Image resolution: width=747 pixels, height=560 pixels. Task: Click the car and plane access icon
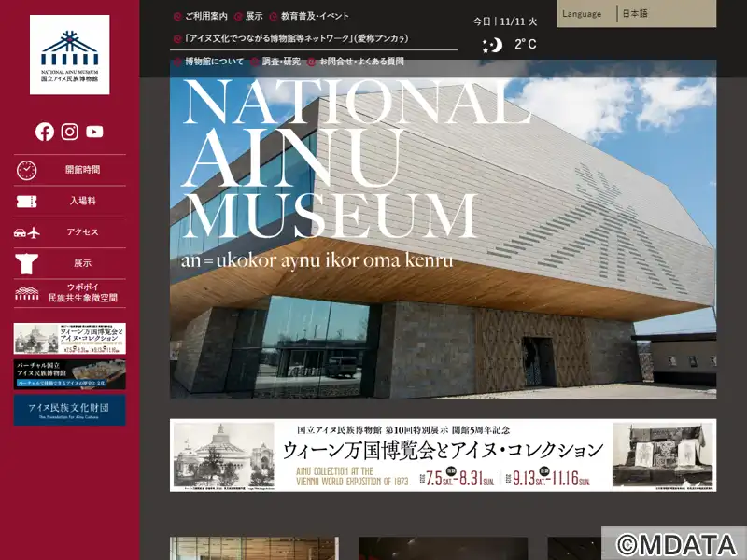pos(27,232)
